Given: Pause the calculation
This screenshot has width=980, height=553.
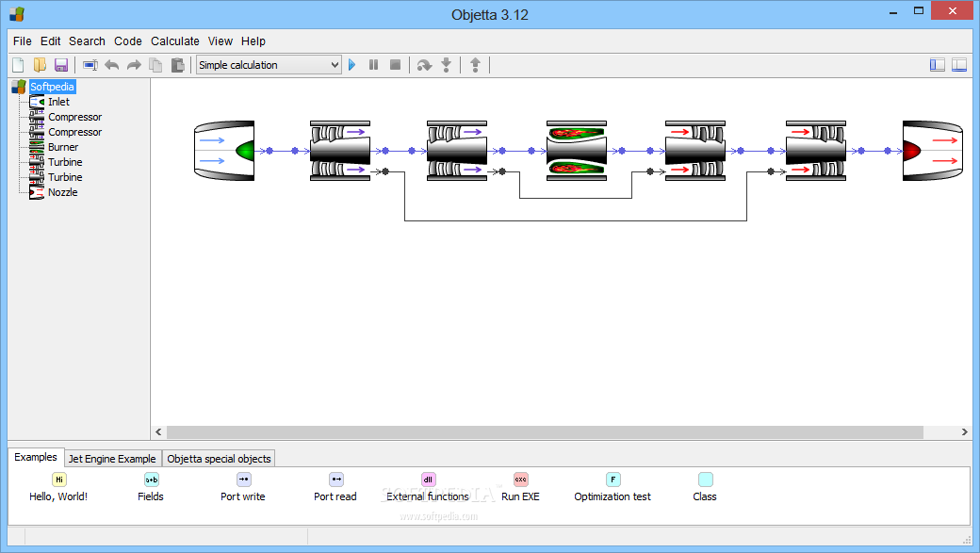Looking at the screenshot, I should click(374, 65).
